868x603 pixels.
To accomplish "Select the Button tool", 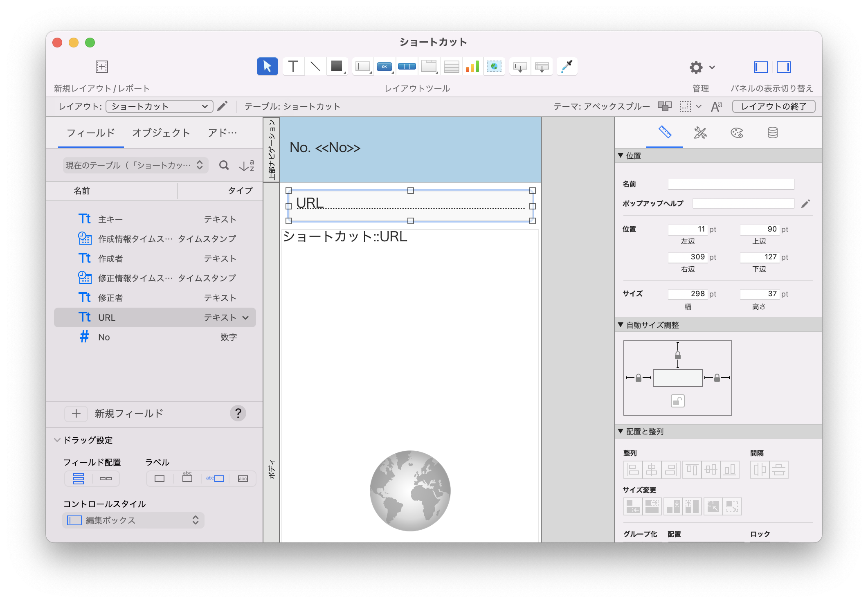I will point(385,66).
